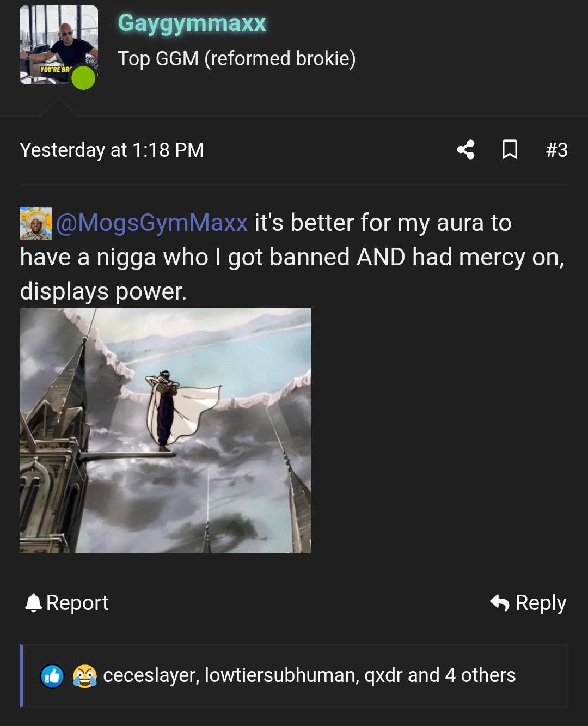Bookmark this post with the bookmark icon
Viewport: 588px width, 726px height.
tap(510, 149)
